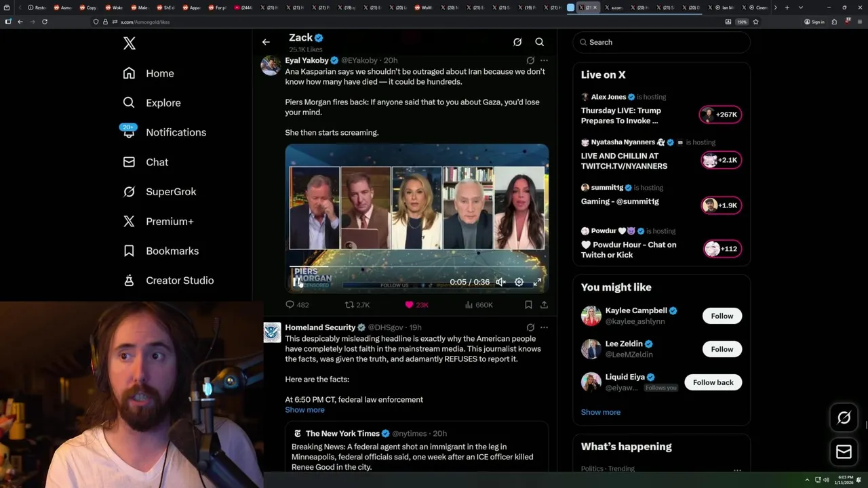Open Home in the left sidebar
The image size is (868, 488).
tap(149, 73)
